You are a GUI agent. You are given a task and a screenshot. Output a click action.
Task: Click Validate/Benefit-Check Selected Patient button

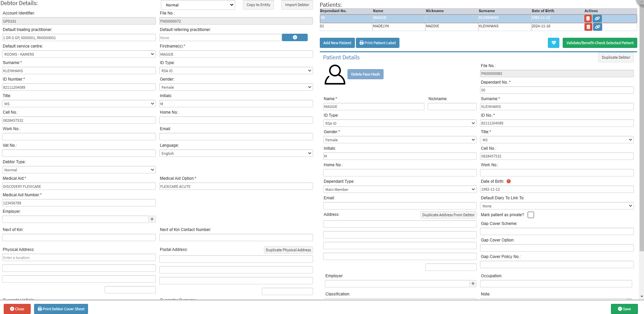[600, 43]
